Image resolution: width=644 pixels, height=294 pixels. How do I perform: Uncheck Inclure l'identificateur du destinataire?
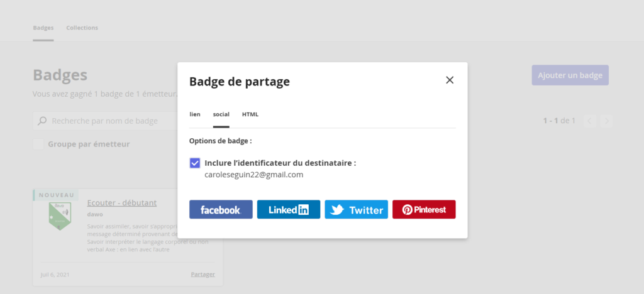point(195,163)
